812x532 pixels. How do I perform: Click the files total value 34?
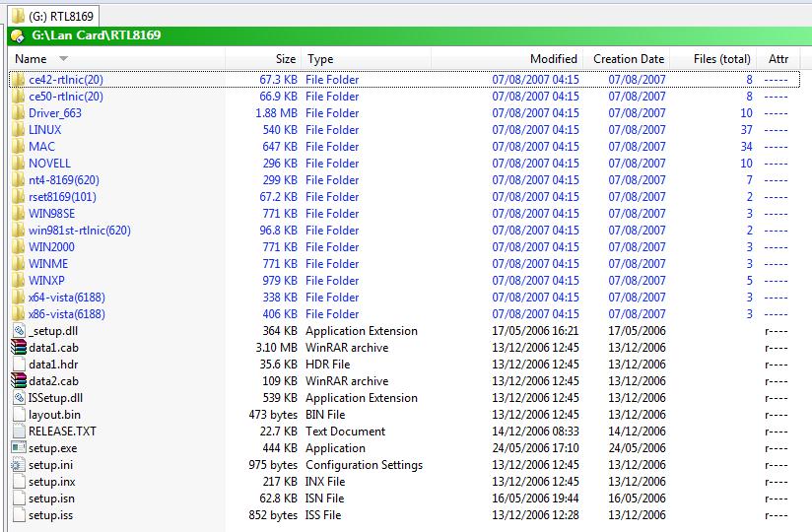point(746,147)
